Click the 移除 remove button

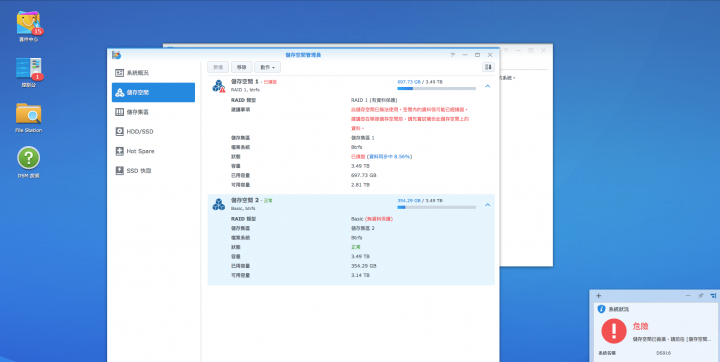pos(242,67)
